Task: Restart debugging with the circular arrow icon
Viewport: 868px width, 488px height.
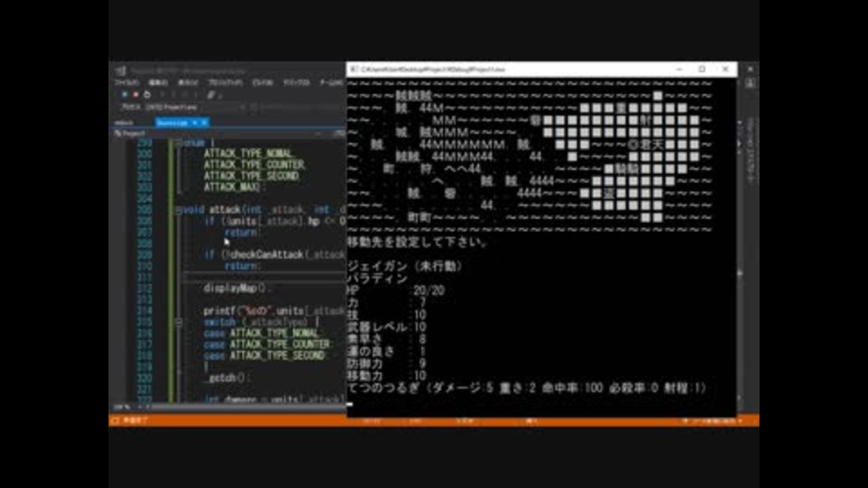Action: point(146,95)
